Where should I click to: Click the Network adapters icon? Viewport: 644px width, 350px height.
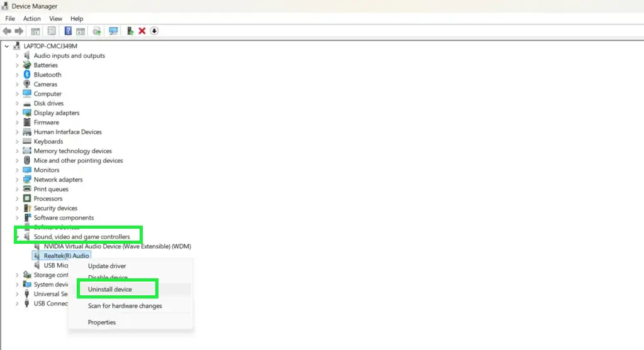[x=26, y=179]
